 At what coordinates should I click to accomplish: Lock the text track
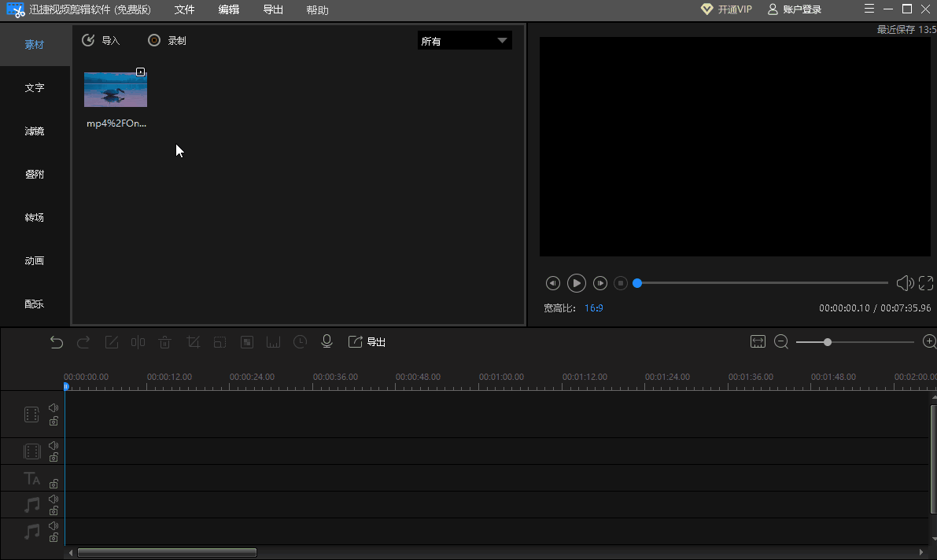tap(53, 484)
